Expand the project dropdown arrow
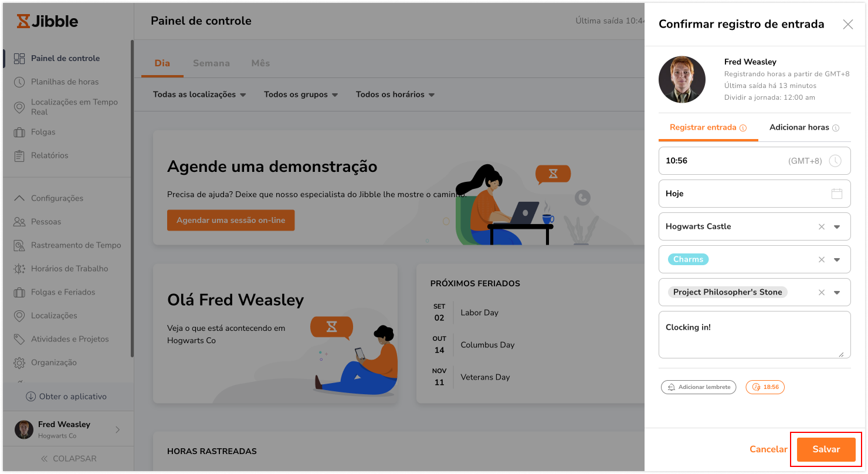Image resolution: width=868 pixels, height=474 pixels. point(837,293)
